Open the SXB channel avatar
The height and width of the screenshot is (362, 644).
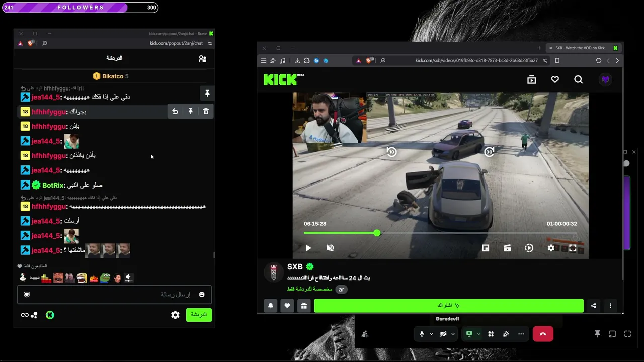pos(274,272)
